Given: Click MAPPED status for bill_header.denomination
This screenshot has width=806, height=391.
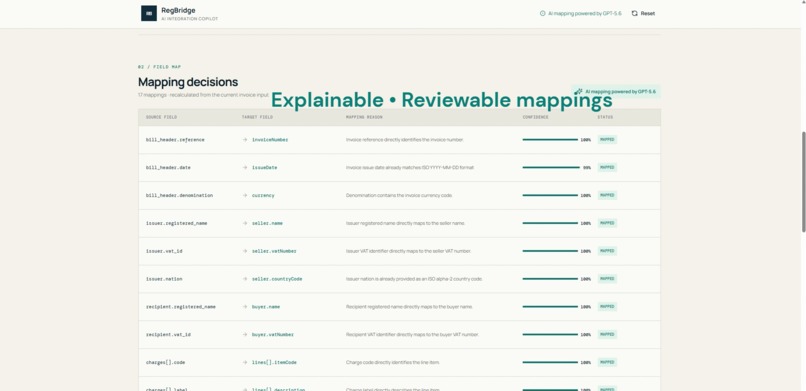Looking at the screenshot, I should [607, 195].
